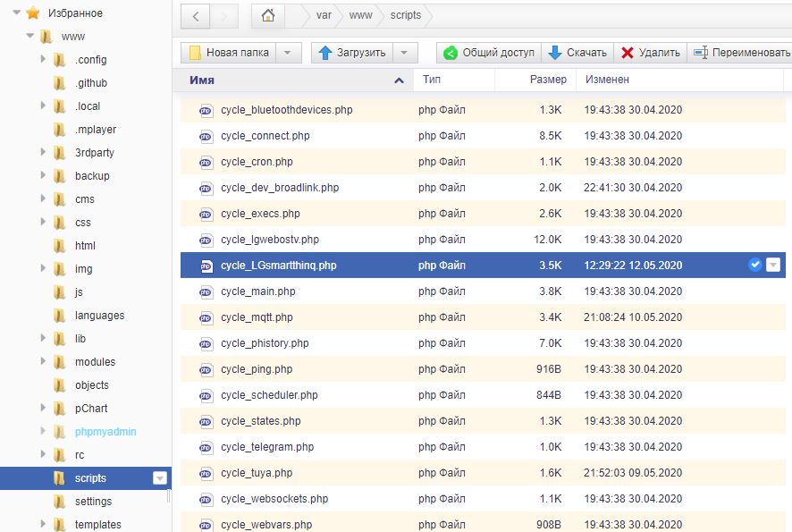Click the Delete button

[x=650, y=53]
